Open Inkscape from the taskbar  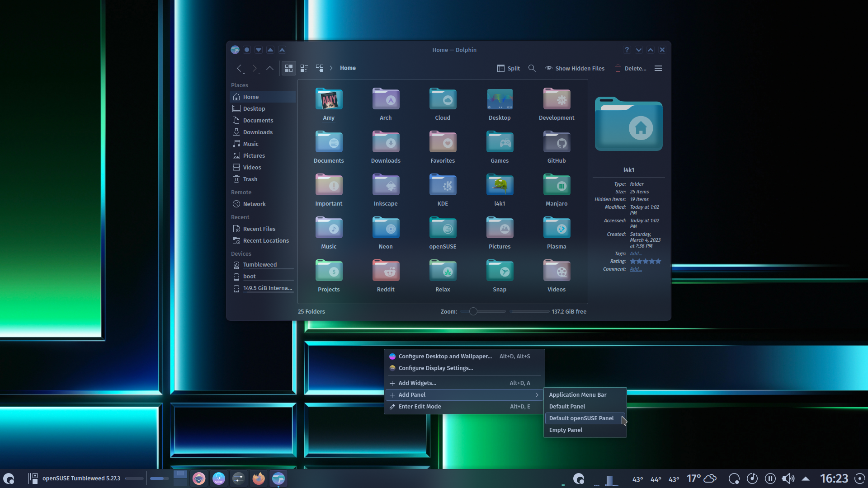point(199,479)
